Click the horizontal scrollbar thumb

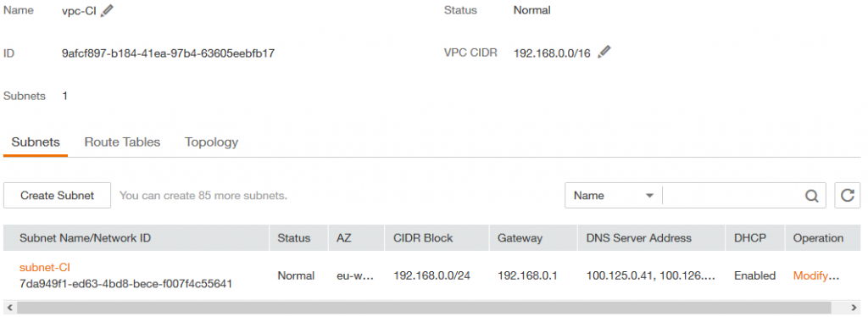coord(424,308)
